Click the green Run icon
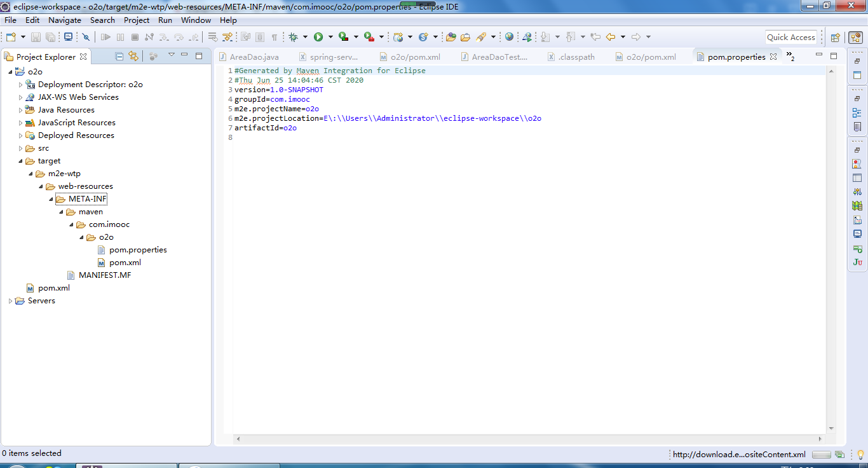Viewport: 868px width, 468px height. coord(318,37)
